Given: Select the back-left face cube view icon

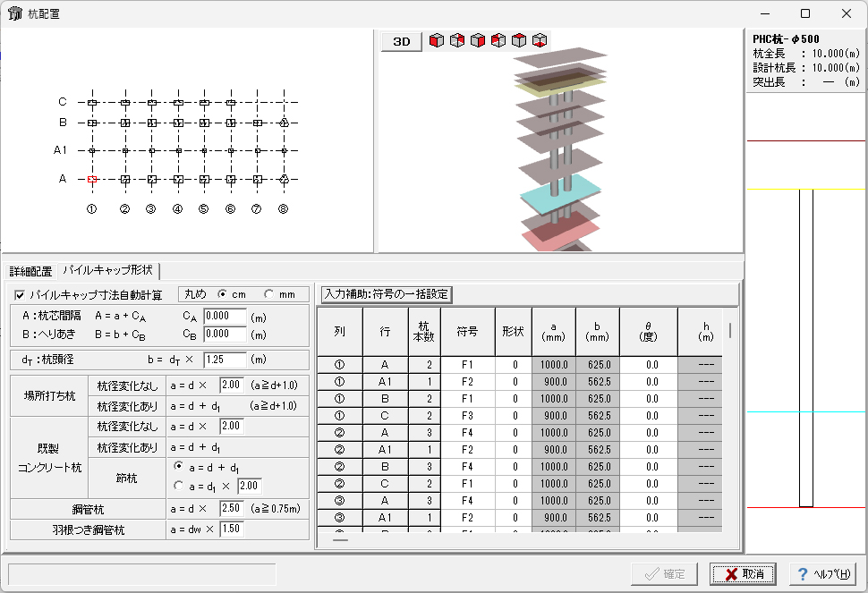Looking at the screenshot, I should tap(498, 40).
